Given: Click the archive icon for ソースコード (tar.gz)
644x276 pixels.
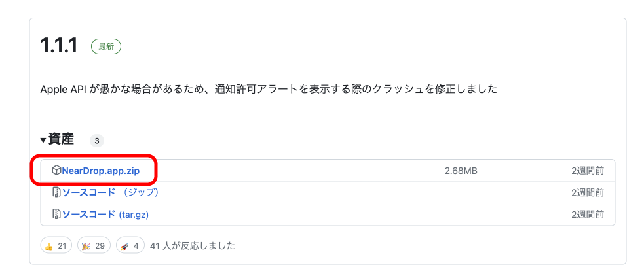Looking at the screenshot, I should pos(56,214).
